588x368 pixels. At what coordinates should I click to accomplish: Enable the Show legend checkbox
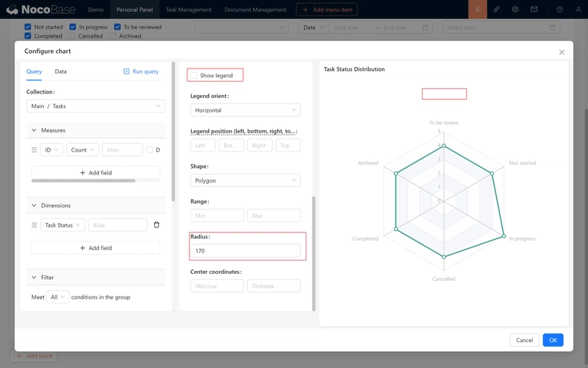(193, 76)
